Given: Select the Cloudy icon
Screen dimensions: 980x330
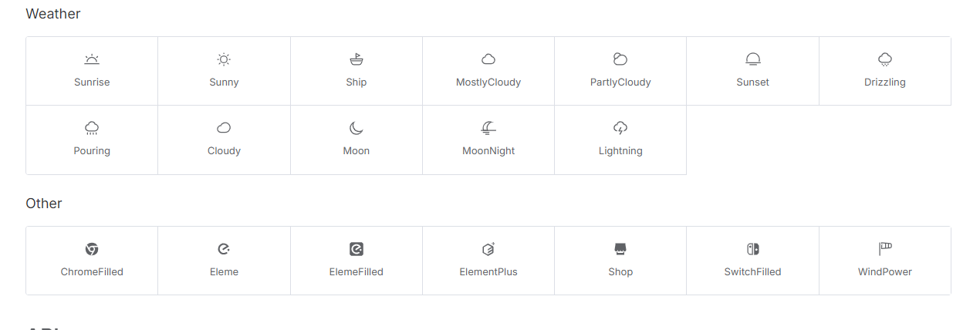Looking at the screenshot, I should click(x=224, y=140).
